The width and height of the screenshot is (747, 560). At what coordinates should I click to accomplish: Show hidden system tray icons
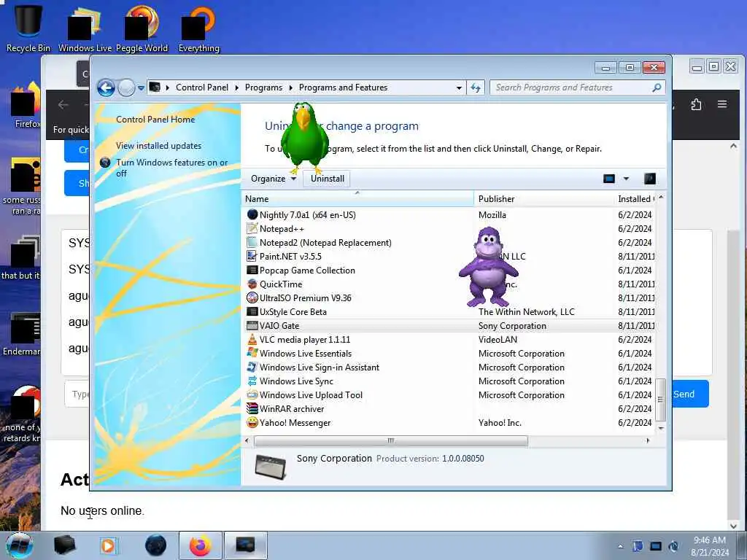pyautogui.click(x=620, y=546)
